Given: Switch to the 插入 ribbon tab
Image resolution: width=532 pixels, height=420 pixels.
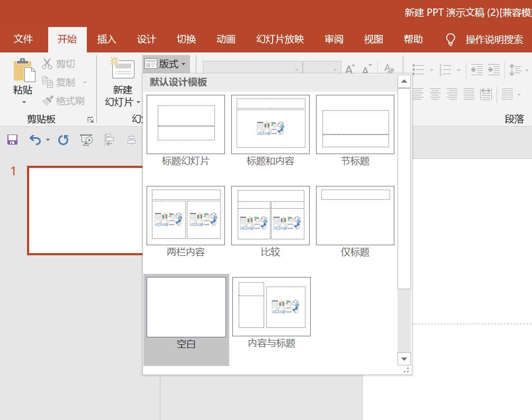Looking at the screenshot, I should click(106, 39).
